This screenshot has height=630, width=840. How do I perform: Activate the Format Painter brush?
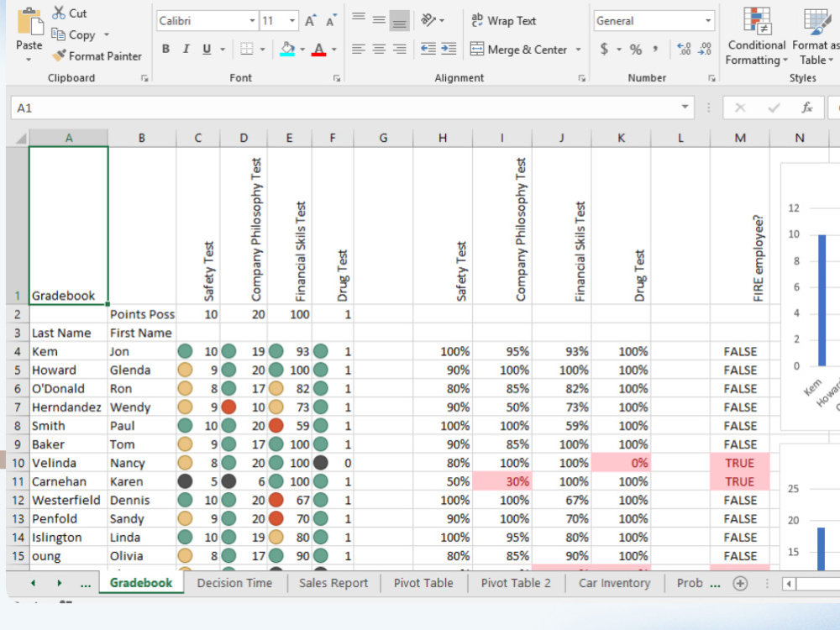click(x=59, y=55)
